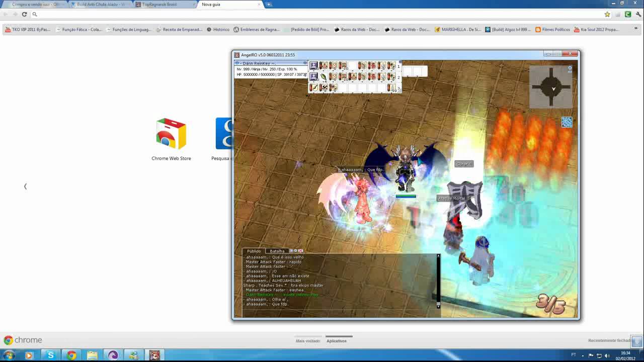
Task: Use the second skill in hotkey row 1
Action: pyautogui.click(x=323, y=66)
